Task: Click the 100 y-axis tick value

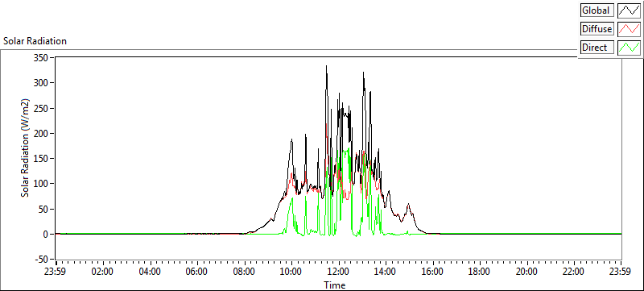Action: tap(40, 184)
